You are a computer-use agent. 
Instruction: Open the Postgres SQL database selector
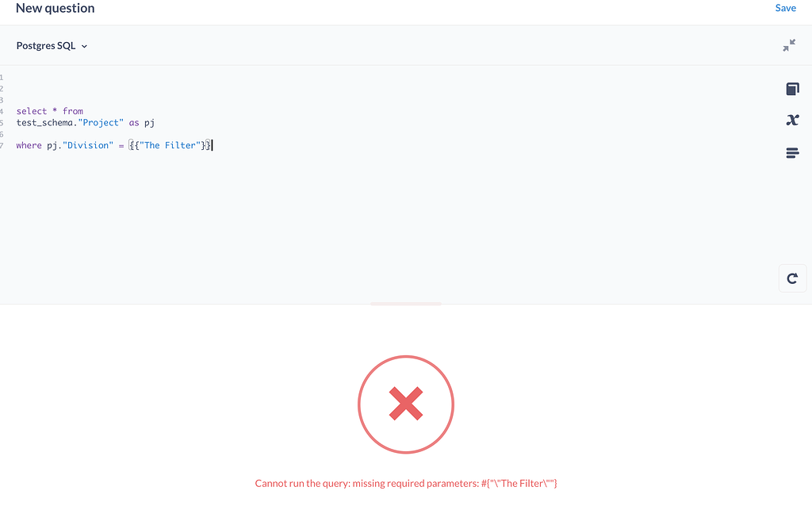click(x=52, y=45)
